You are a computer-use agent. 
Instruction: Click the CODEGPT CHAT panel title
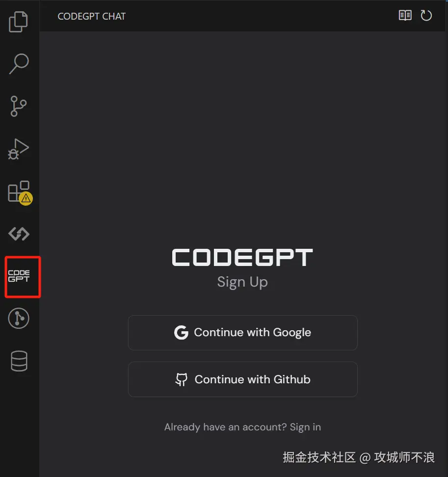(x=92, y=16)
